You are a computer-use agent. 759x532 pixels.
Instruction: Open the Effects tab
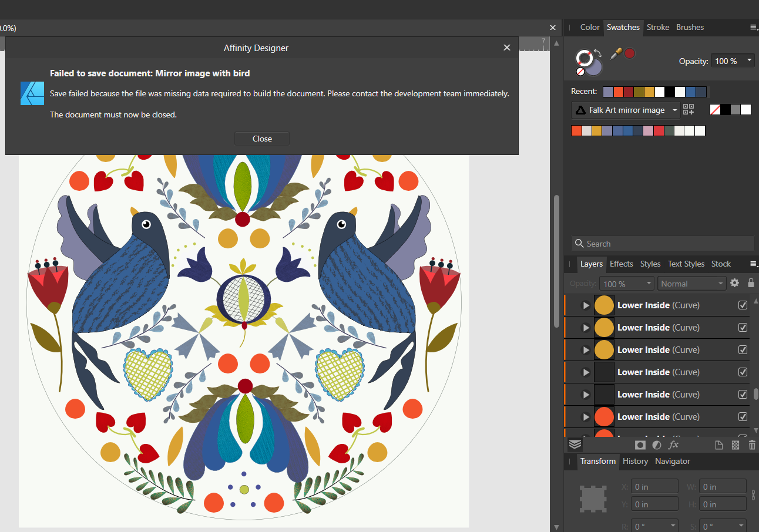tap(622, 264)
